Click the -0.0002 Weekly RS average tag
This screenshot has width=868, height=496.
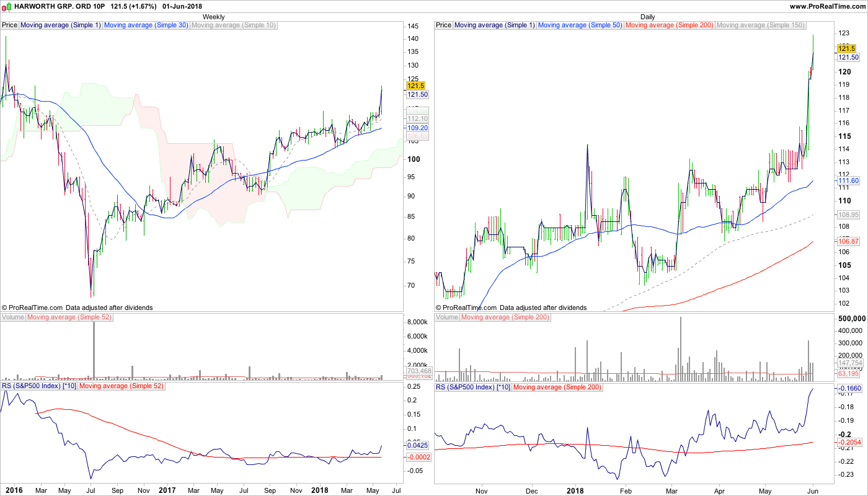coord(418,457)
